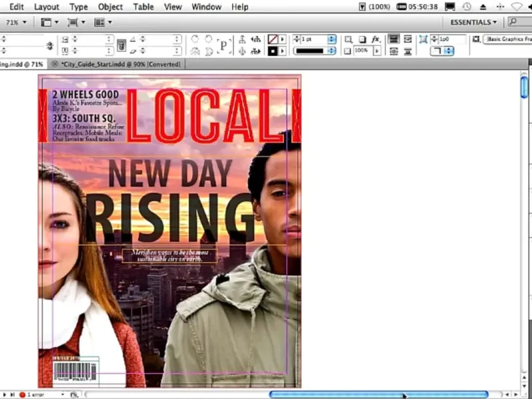
Task: Open the fx effects button
Action: 376,39
